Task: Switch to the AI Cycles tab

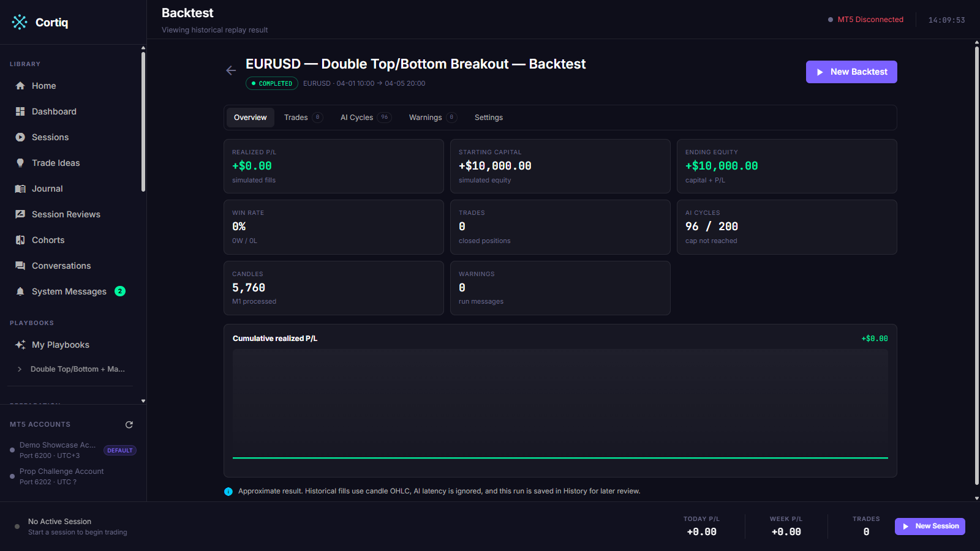Action: click(x=366, y=118)
